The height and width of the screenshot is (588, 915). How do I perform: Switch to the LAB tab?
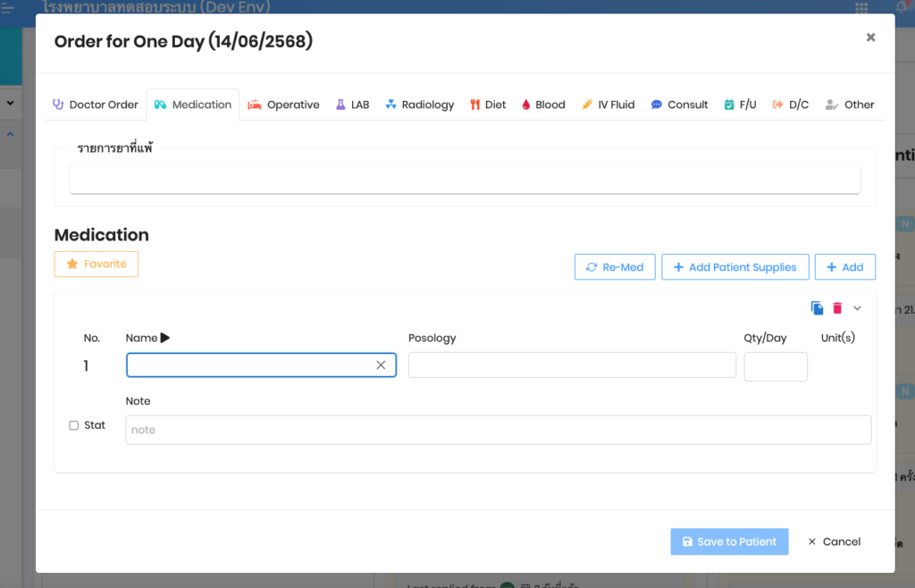click(x=352, y=105)
